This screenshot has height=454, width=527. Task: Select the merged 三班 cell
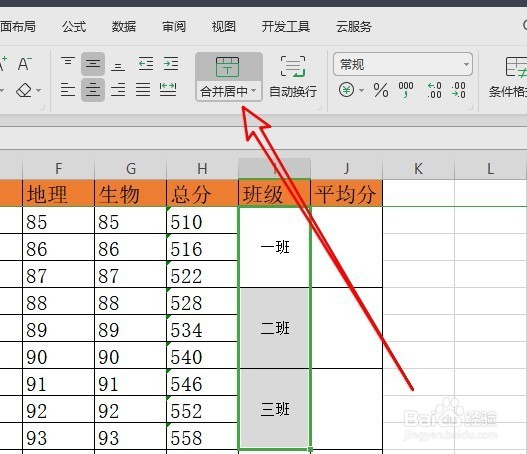click(274, 409)
